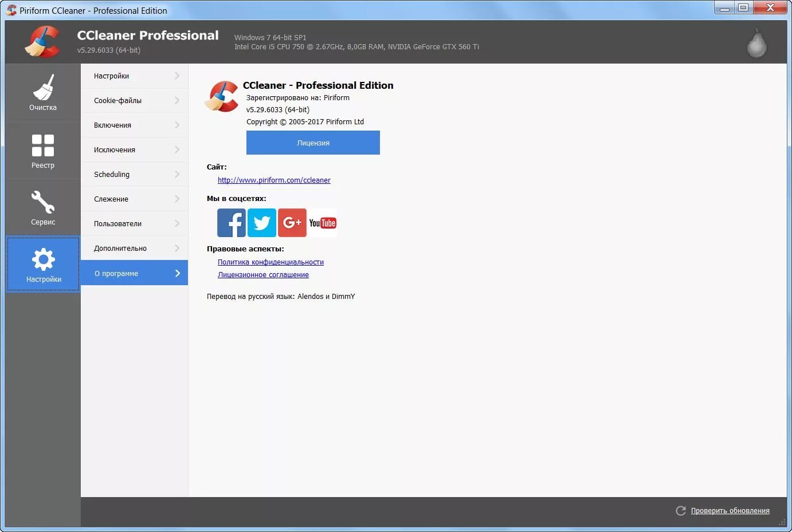Minimize the CCleaner window

pyautogui.click(x=724, y=7)
